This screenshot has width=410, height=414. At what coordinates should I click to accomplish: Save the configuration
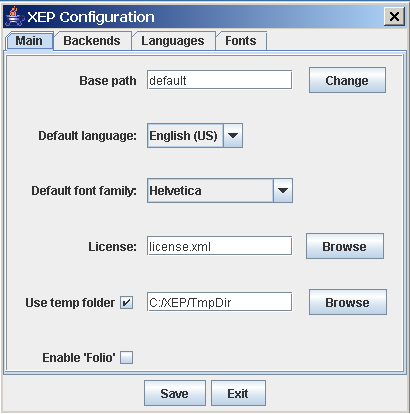pos(175,393)
